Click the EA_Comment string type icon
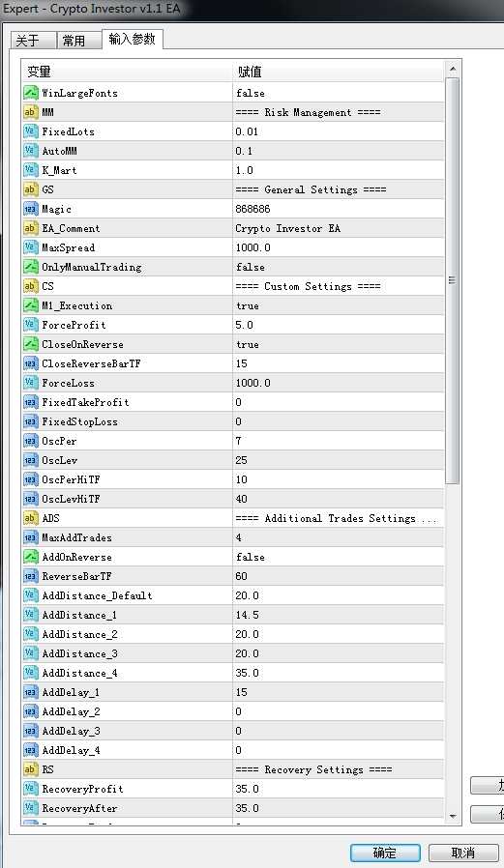The height and width of the screenshot is (868, 504). (x=30, y=228)
